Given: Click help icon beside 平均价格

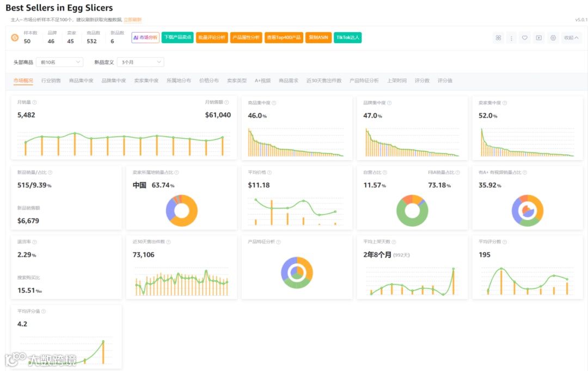Looking at the screenshot, I should click(x=269, y=173).
